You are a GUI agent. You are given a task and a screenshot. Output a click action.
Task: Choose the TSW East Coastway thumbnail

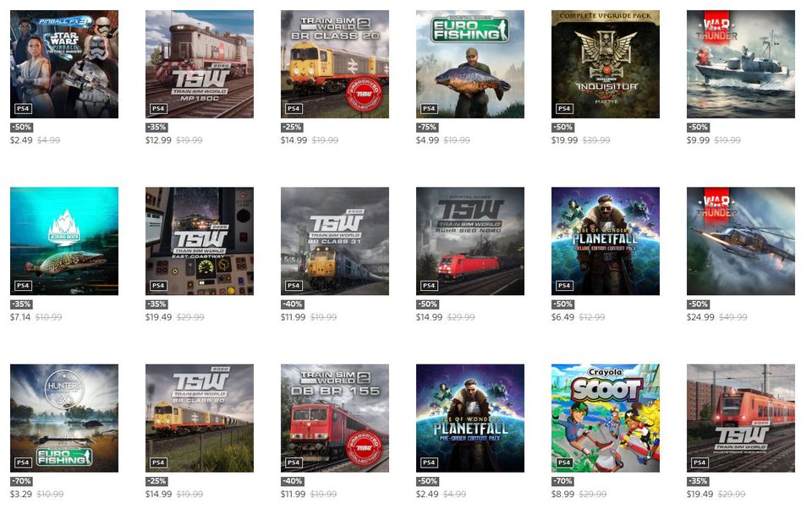coord(200,241)
